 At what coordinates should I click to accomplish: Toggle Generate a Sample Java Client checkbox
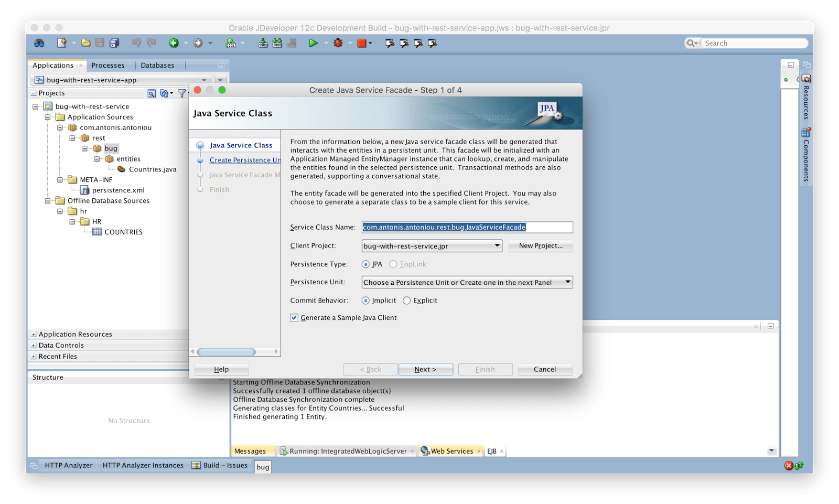[x=294, y=317]
